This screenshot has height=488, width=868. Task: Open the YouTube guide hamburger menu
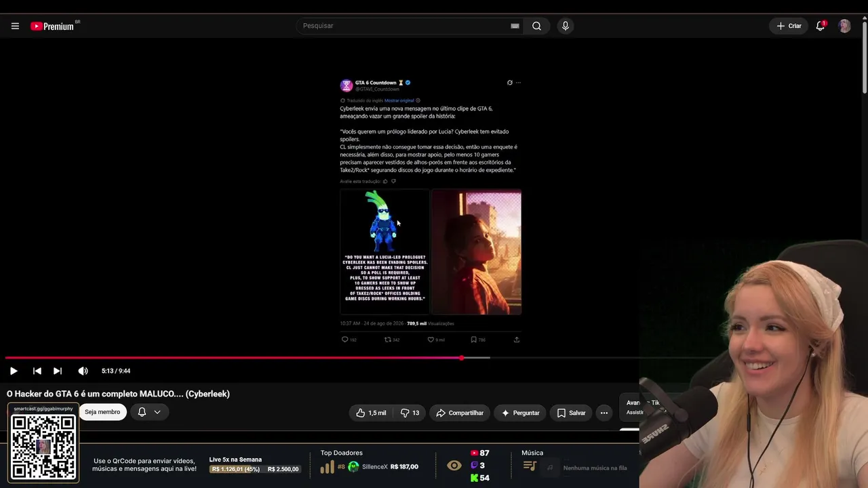point(15,26)
